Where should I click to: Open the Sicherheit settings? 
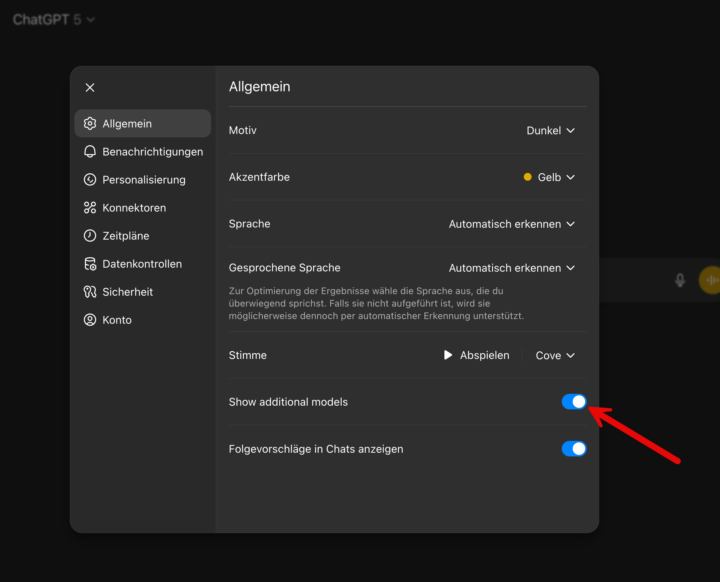pos(143,292)
